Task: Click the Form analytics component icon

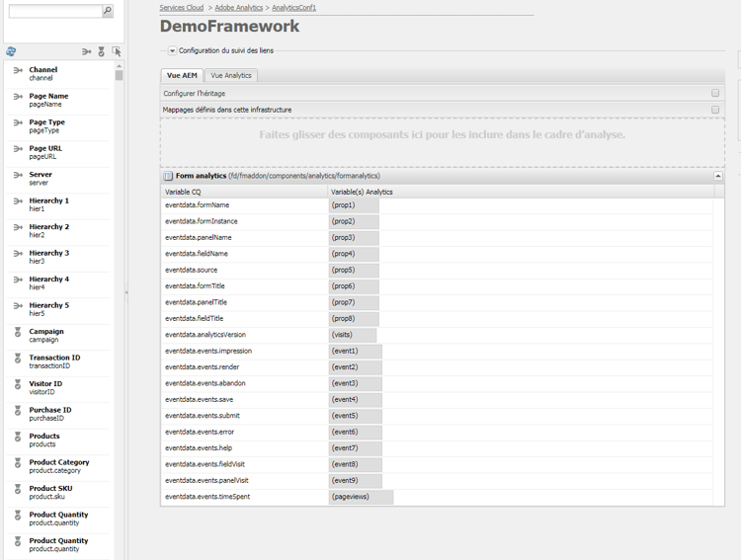Action: (168, 176)
